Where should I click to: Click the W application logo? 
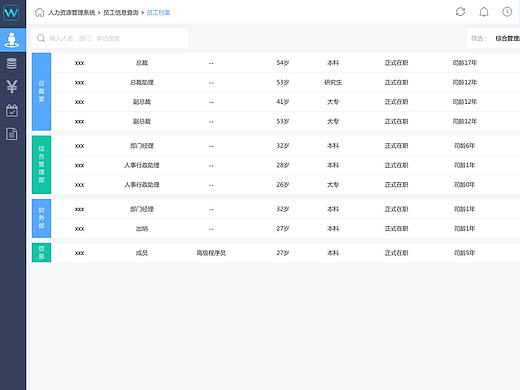11,13
